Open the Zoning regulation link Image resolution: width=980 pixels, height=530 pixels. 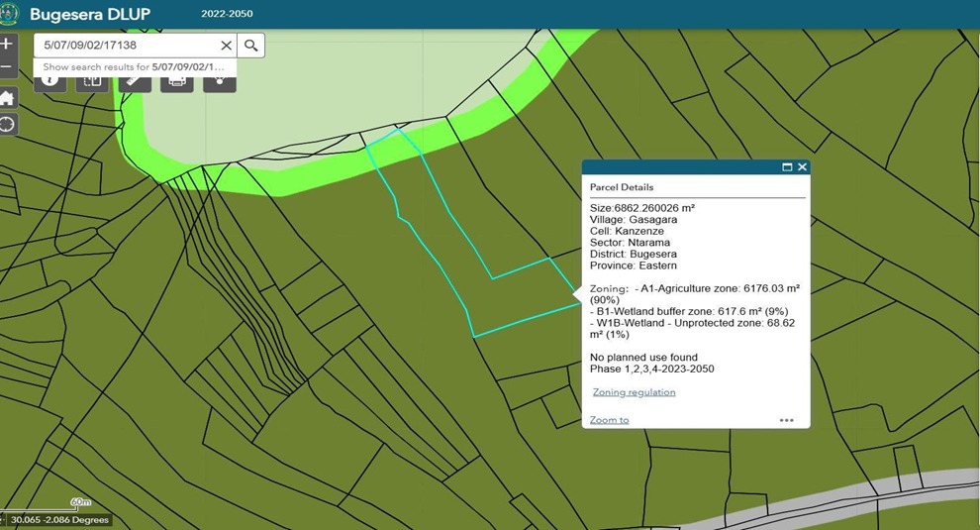click(634, 392)
